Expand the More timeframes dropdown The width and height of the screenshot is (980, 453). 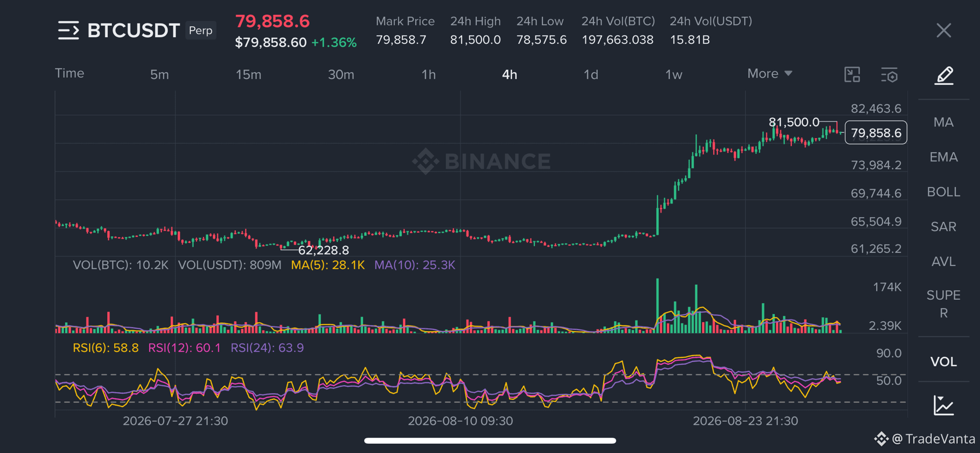point(769,73)
